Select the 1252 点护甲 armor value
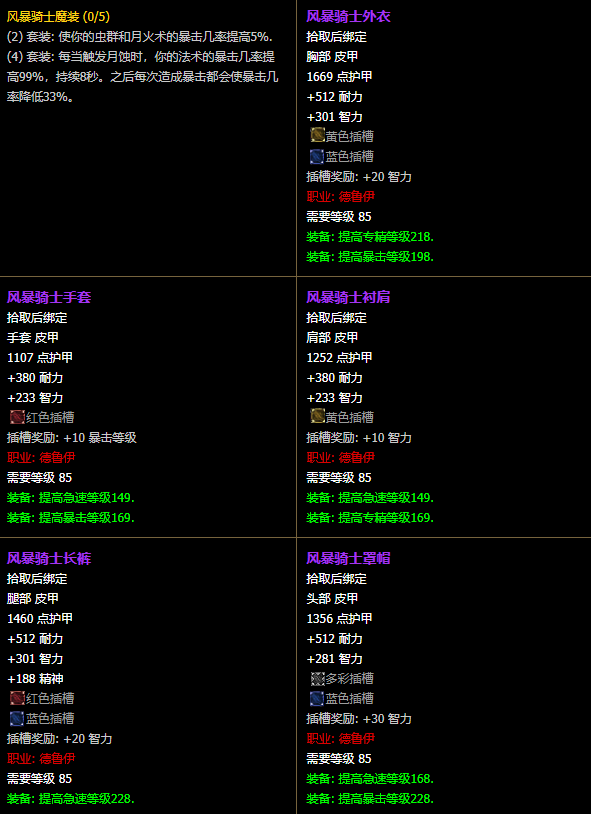The height and width of the screenshot is (814, 591). coord(339,357)
